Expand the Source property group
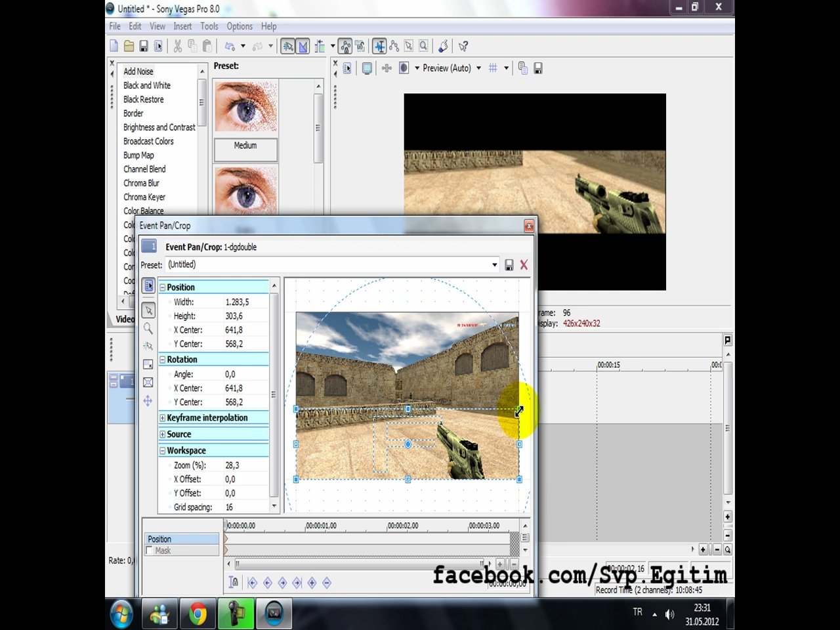The width and height of the screenshot is (840, 630). pos(162,434)
